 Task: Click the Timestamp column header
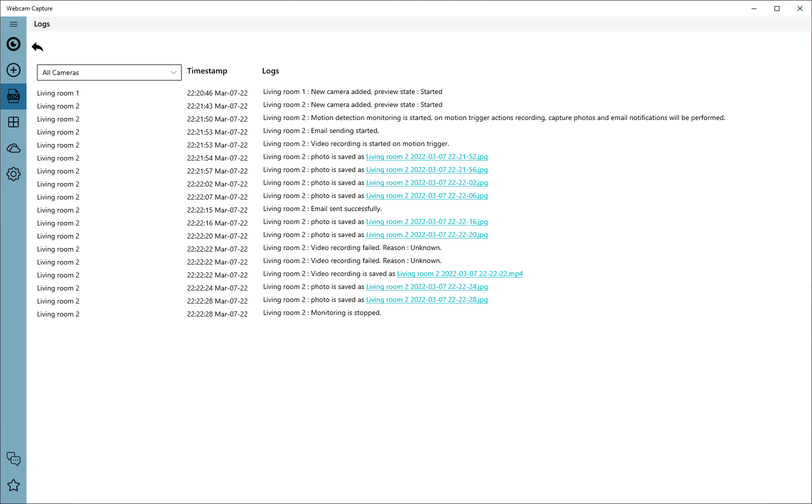[207, 71]
